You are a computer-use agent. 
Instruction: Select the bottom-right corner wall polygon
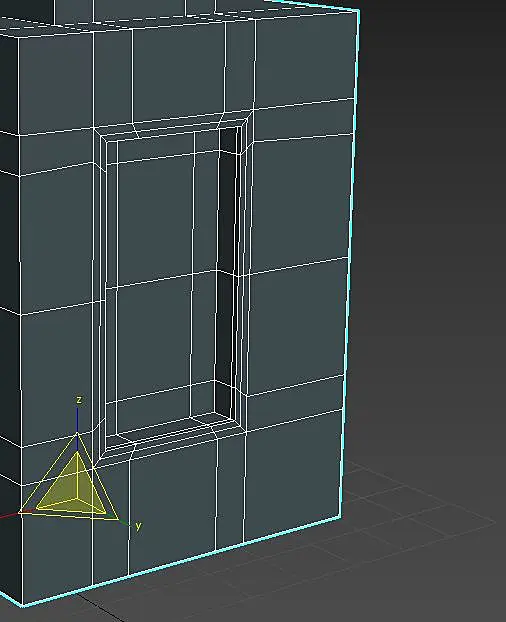[x=293, y=476]
